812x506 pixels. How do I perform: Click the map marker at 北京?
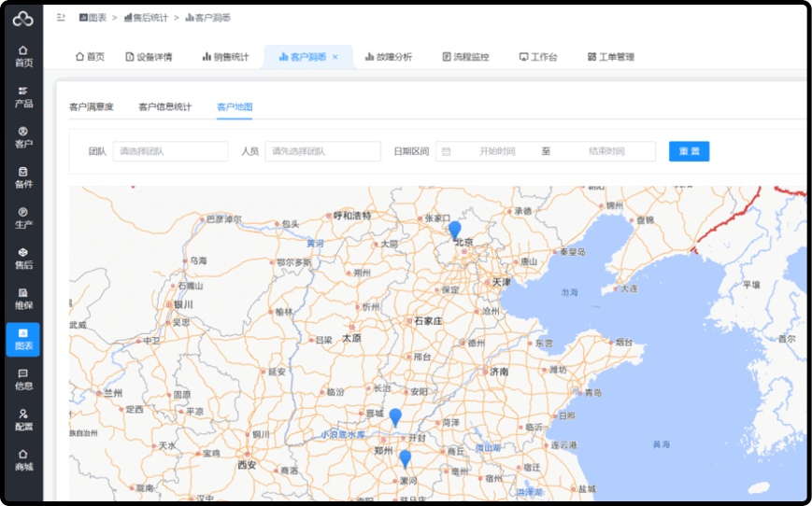tap(455, 230)
